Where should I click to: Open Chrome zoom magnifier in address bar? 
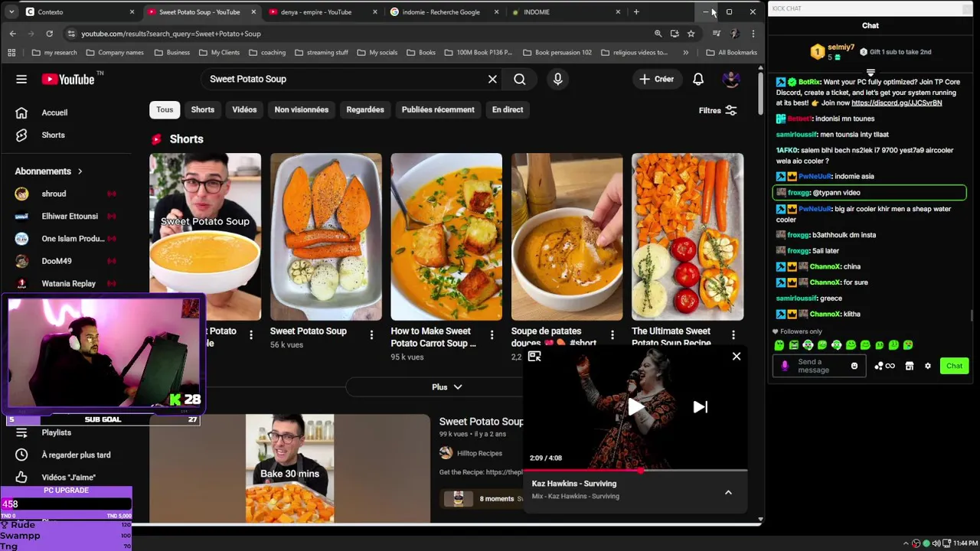(x=658, y=34)
